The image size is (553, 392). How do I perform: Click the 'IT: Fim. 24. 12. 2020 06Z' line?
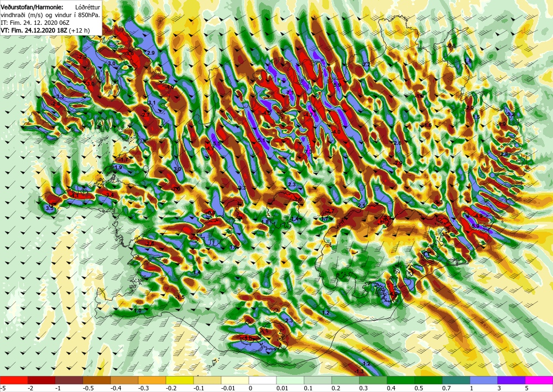[35, 23]
